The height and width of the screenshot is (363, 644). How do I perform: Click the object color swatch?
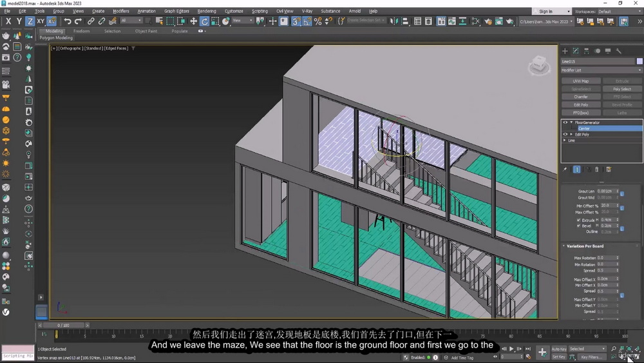pos(639,61)
